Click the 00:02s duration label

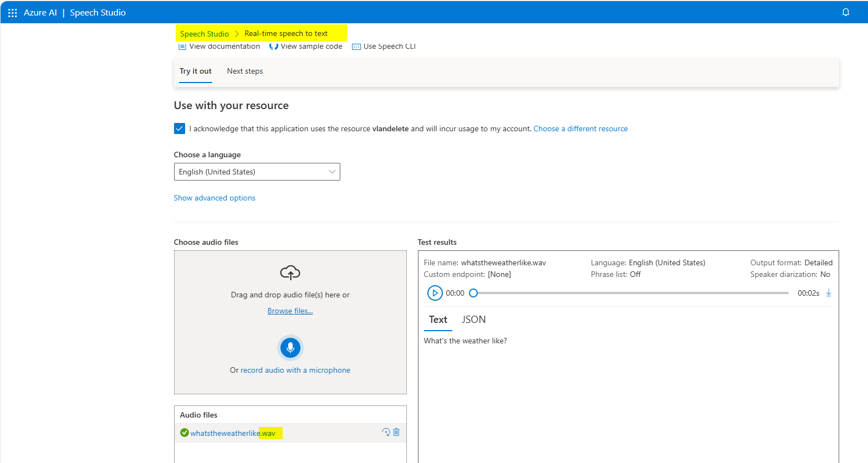pyautogui.click(x=809, y=293)
